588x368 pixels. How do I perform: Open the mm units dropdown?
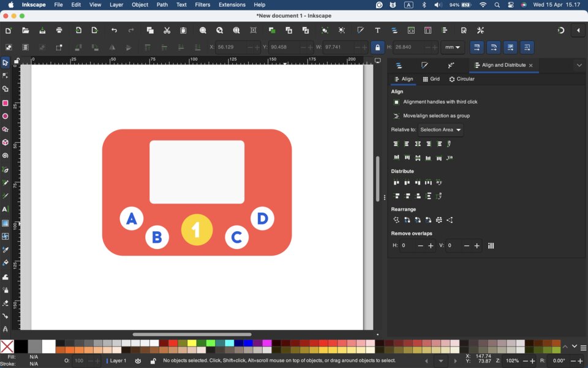[x=453, y=47]
